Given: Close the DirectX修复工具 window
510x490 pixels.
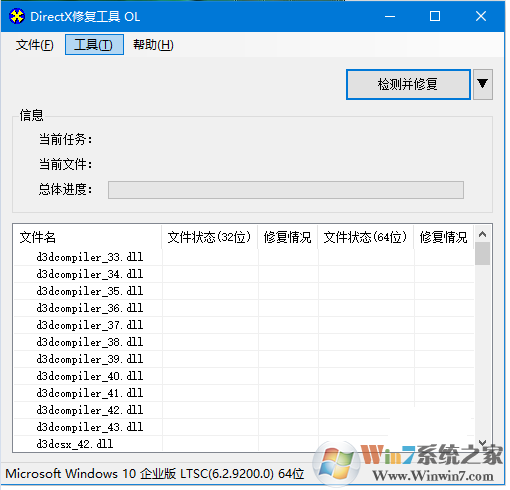Looking at the screenshot, I should click(x=481, y=16).
